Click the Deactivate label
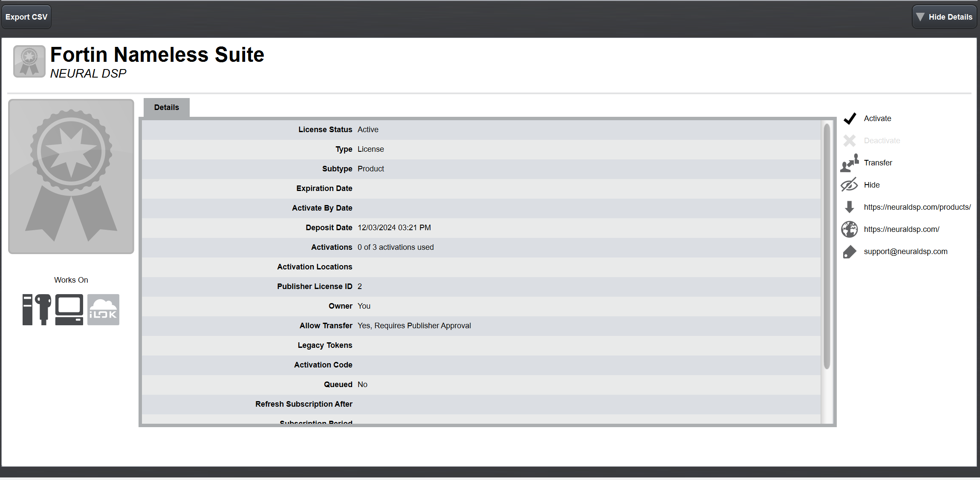This screenshot has height=480, width=980. coord(882,141)
